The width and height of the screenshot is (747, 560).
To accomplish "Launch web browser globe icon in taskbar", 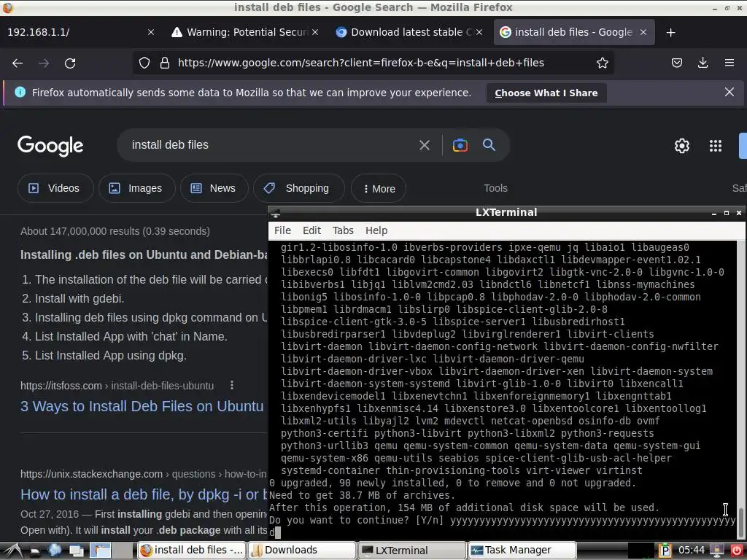I will [x=55, y=551].
